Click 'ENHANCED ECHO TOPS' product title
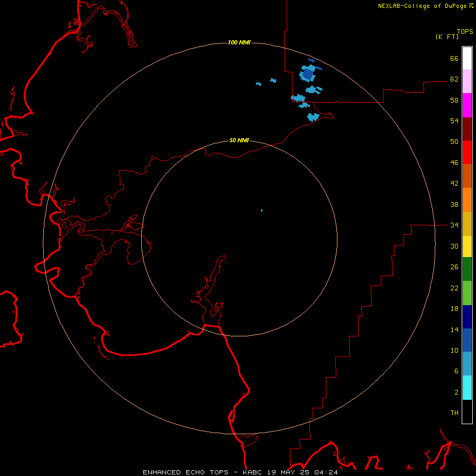The width and height of the screenshot is (476, 476). tap(186, 472)
